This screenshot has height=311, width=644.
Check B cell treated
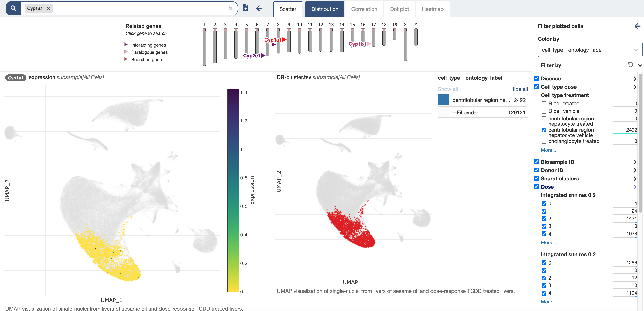click(544, 104)
